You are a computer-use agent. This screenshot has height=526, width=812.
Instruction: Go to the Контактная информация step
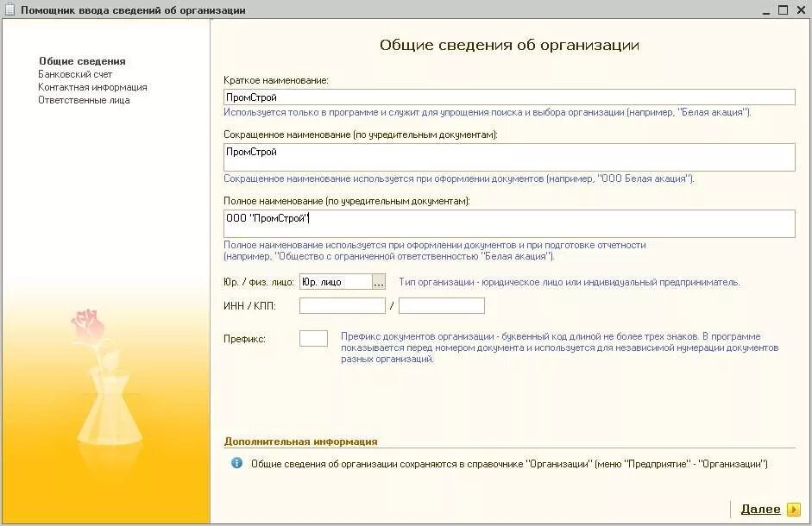tap(92, 87)
